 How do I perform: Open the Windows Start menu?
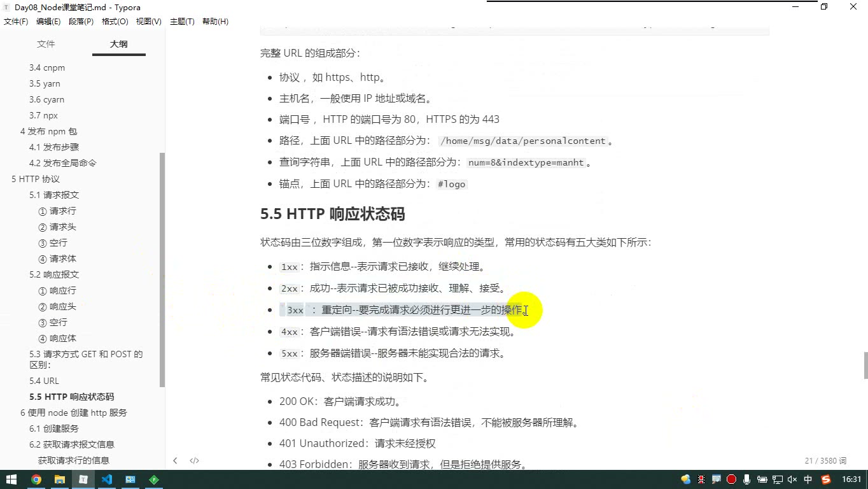click(11, 479)
